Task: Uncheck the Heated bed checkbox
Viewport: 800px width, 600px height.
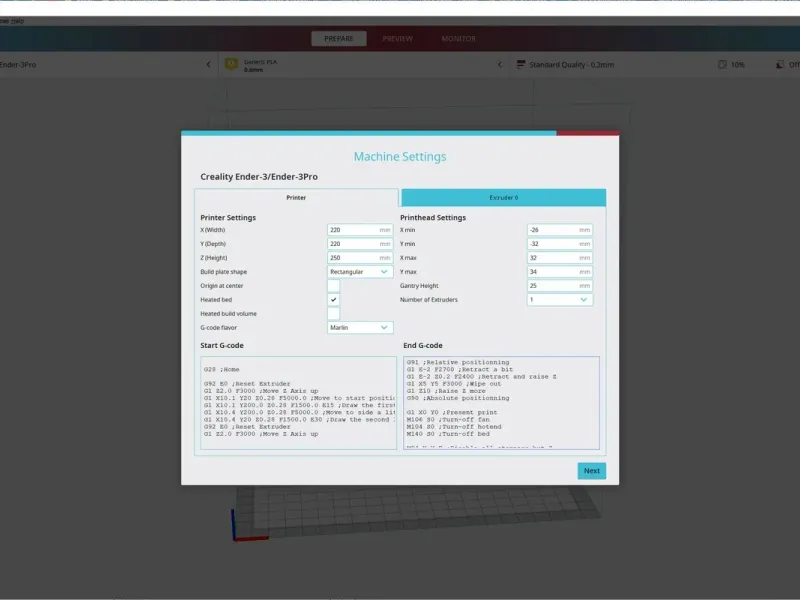Action: point(333,299)
